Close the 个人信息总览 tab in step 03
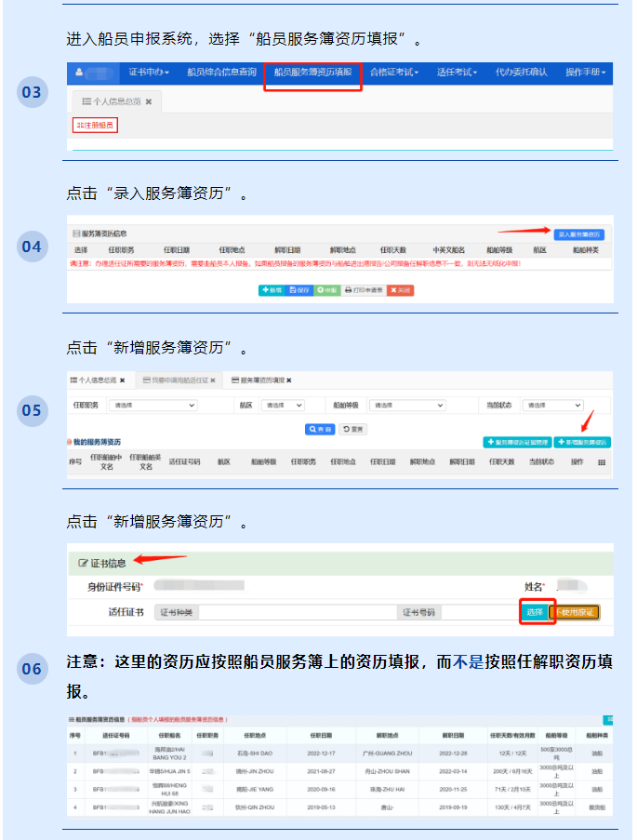637x840 pixels. [x=148, y=100]
